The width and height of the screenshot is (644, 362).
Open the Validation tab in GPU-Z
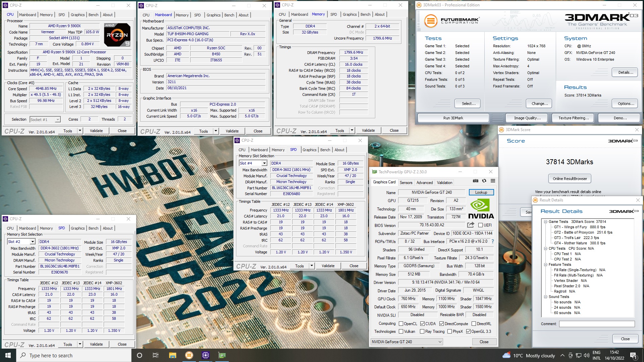pos(444,183)
